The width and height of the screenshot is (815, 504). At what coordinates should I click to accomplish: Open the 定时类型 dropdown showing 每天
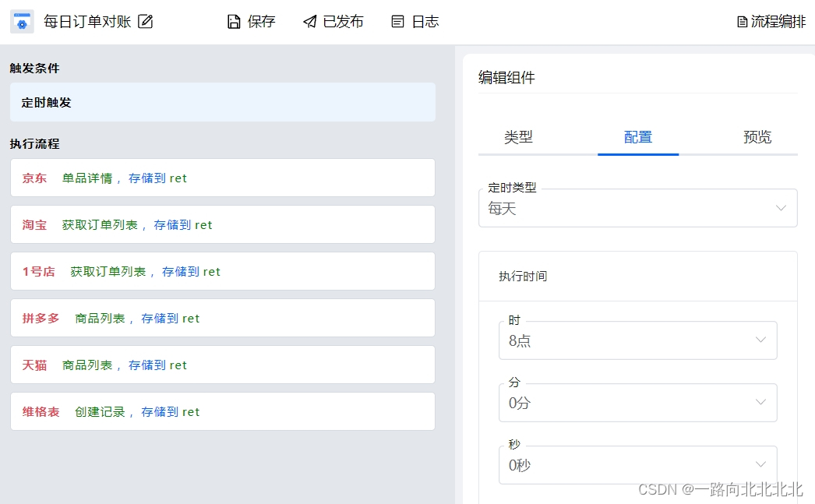click(638, 208)
